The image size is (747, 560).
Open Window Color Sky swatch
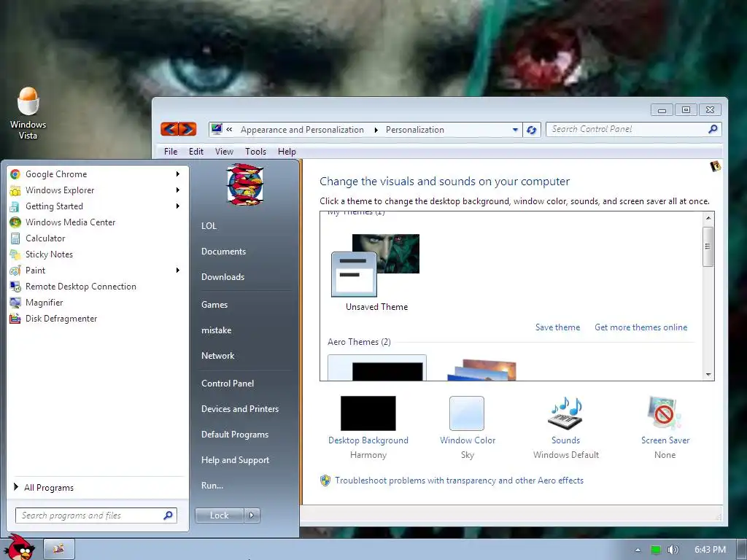click(466, 413)
